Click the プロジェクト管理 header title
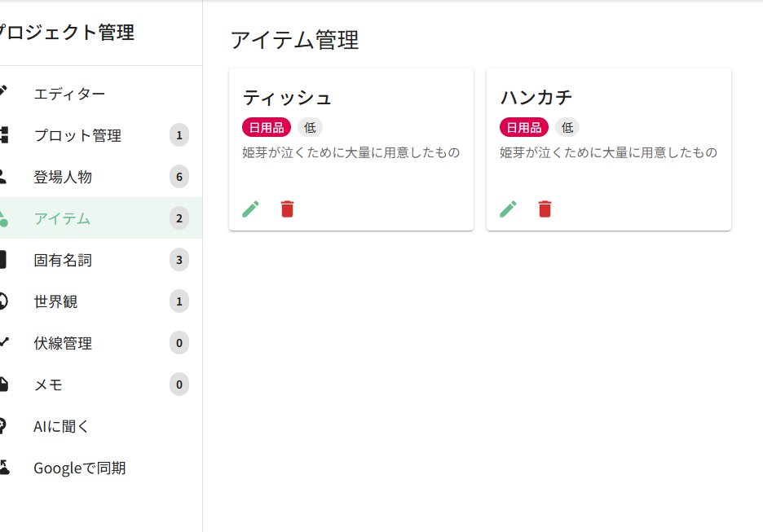 65,33
